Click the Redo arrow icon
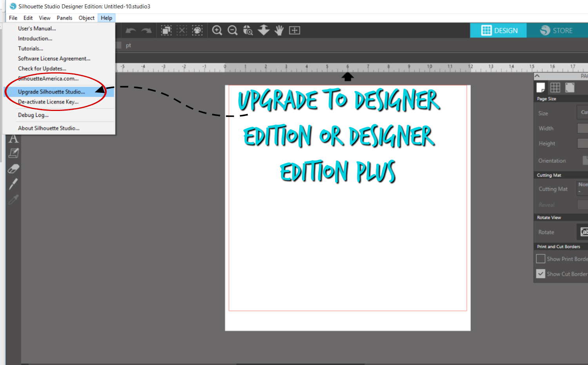This screenshot has height=365, width=588. (x=146, y=31)
